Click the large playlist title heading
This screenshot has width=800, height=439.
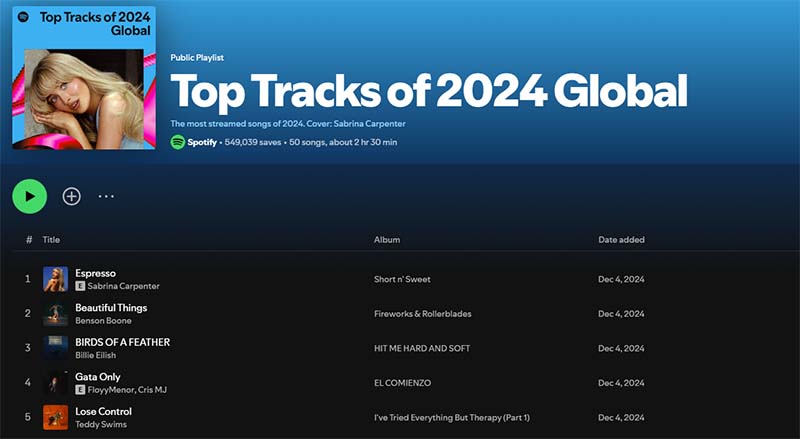[x=429, y=91]
